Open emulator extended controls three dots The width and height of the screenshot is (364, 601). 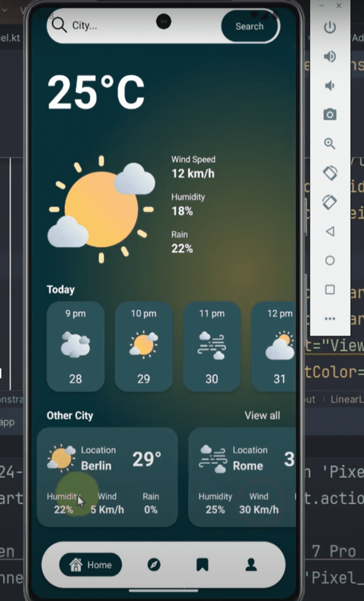[330, 318]
